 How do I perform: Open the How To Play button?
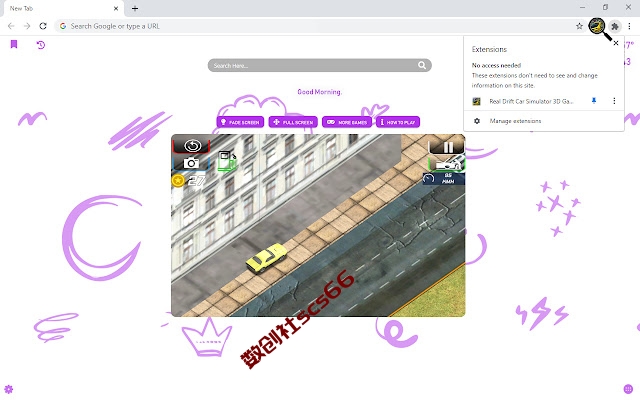coord(398,122)
